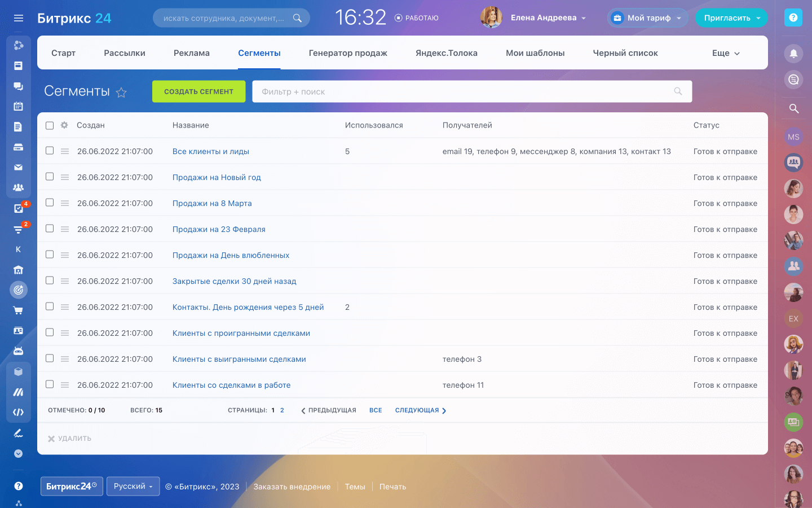Select the CRM Marketing target icon in sidebar
The height and width of the screenshot is (508, 812).
[19, 290]
